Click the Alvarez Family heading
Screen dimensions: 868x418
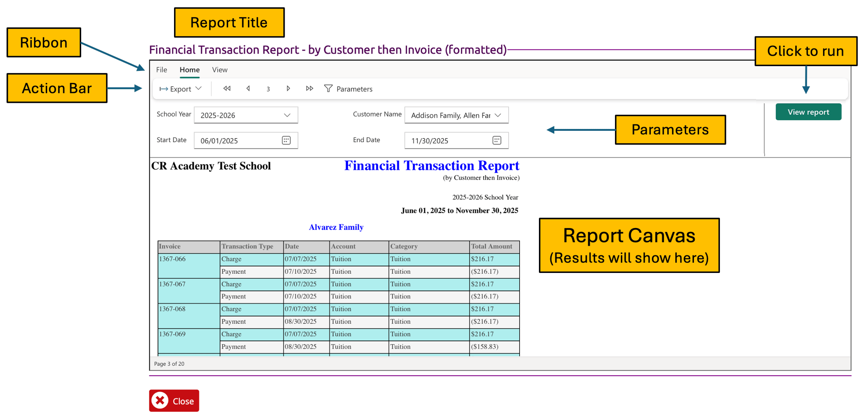click(336, 227)
